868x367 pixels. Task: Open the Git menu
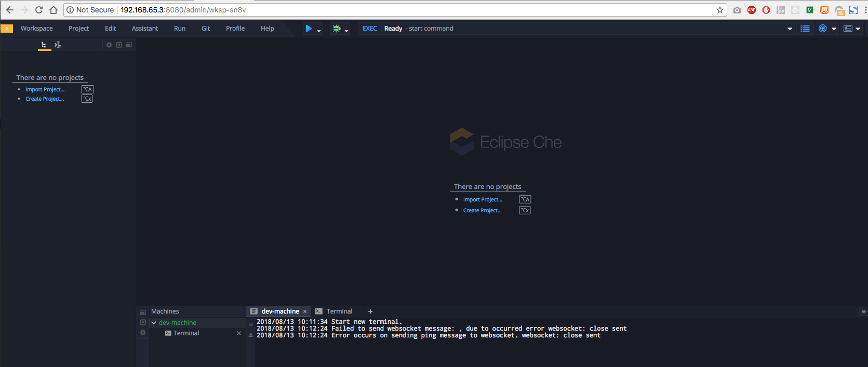pos(206,29)
